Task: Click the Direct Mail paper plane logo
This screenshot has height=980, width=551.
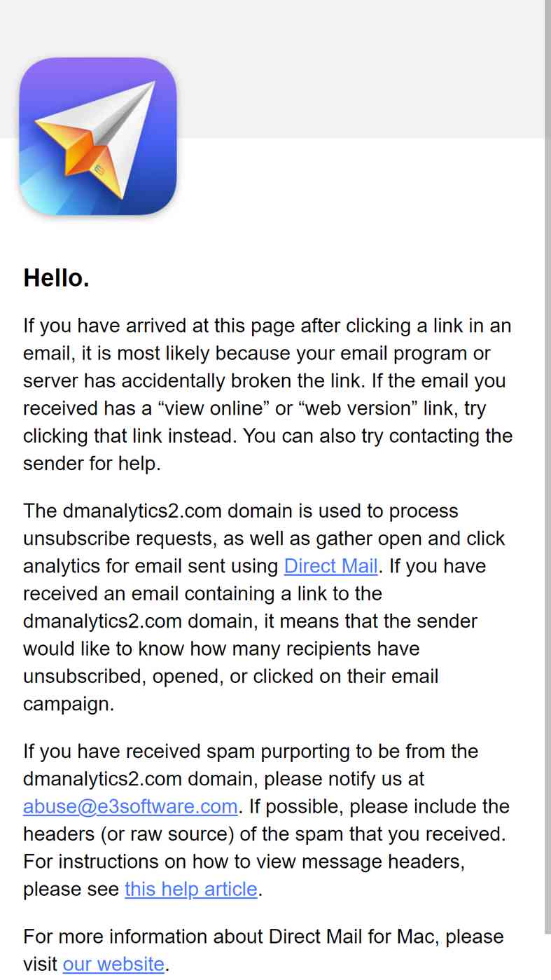Action: 98,136
